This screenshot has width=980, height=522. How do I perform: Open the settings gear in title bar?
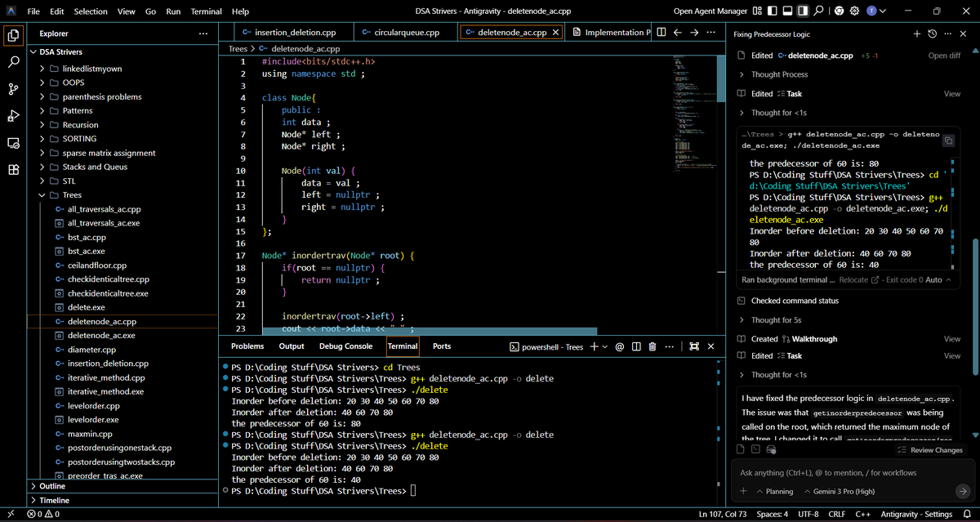coord(855,11)
